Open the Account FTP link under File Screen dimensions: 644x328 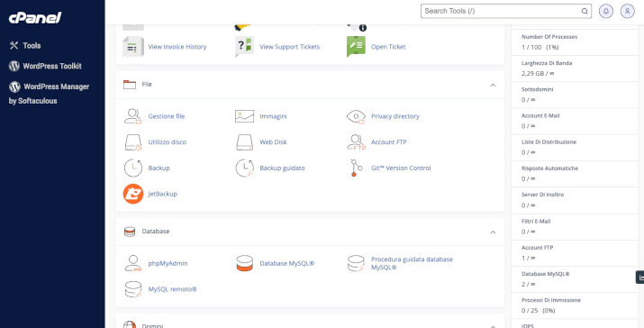[x=389, y=142]
